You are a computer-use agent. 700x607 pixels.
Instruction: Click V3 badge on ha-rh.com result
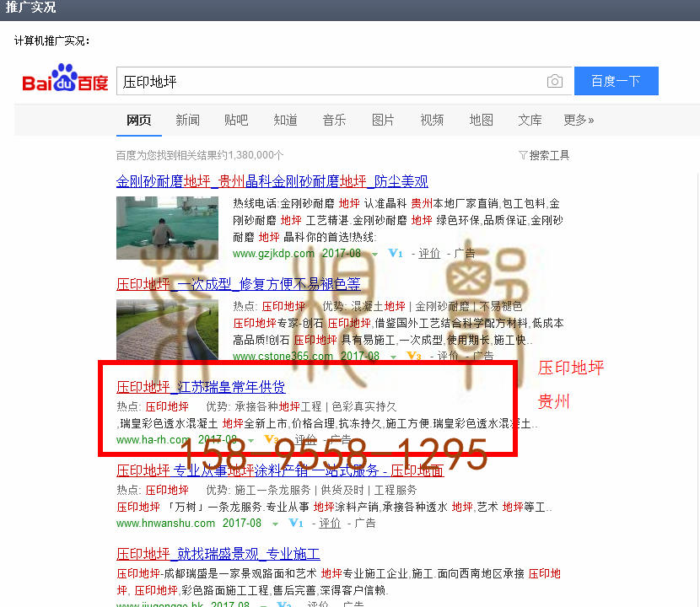tap(272, 439)
